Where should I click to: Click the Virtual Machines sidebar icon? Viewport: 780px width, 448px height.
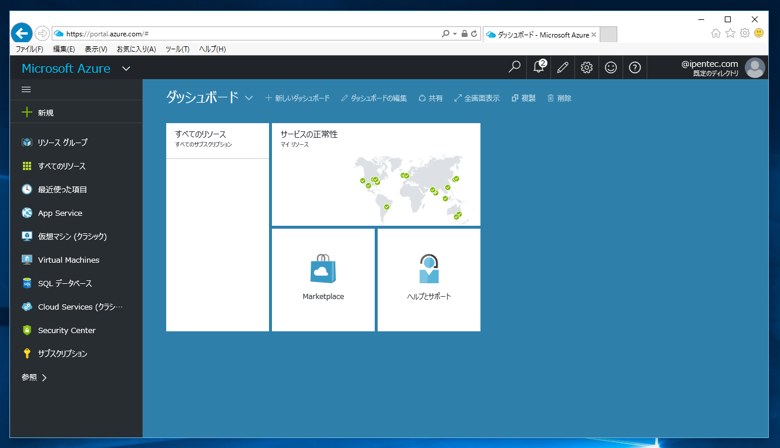tap(27, 260)
